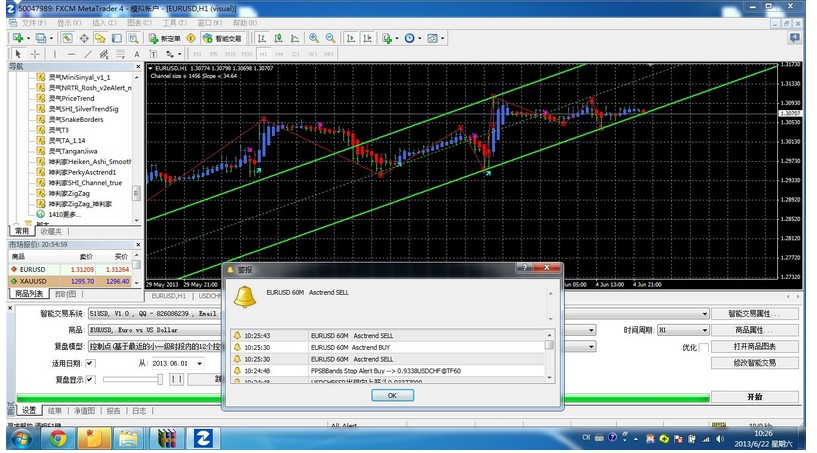817x453 pixels.
Task: Click the zoom out magnifier icon
Action: 329,38
